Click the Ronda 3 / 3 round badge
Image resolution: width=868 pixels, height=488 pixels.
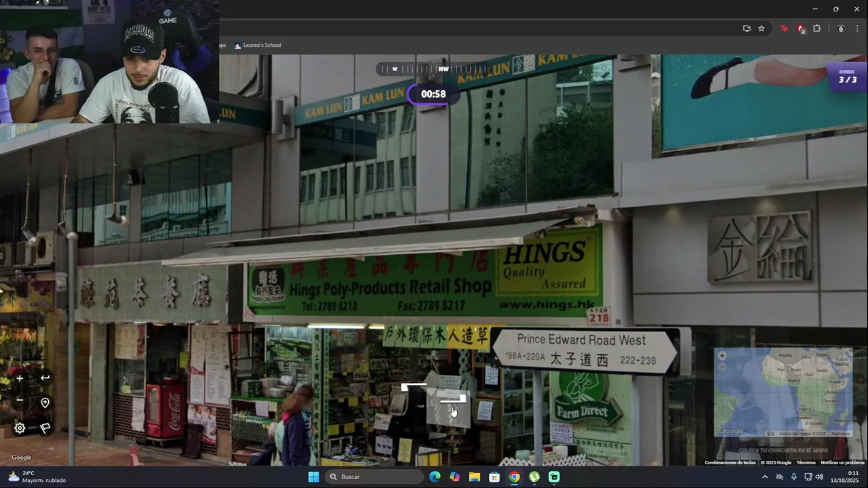[847, 77]
